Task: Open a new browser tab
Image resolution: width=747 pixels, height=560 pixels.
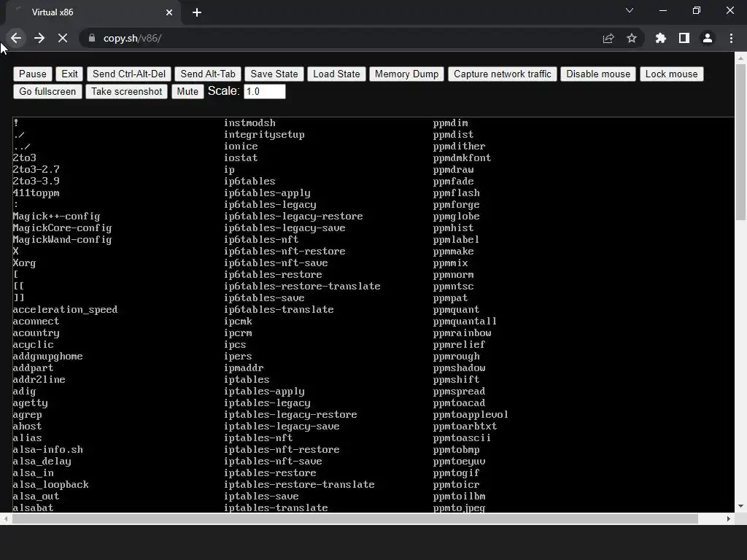Action: (x=197, y=12)
